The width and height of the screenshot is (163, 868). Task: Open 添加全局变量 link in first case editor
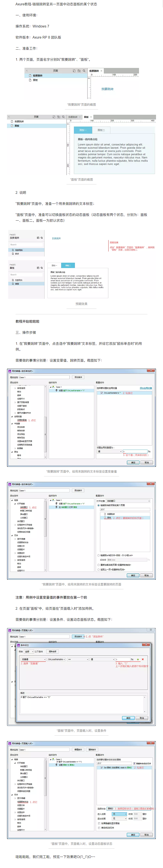tap(146, 388)
